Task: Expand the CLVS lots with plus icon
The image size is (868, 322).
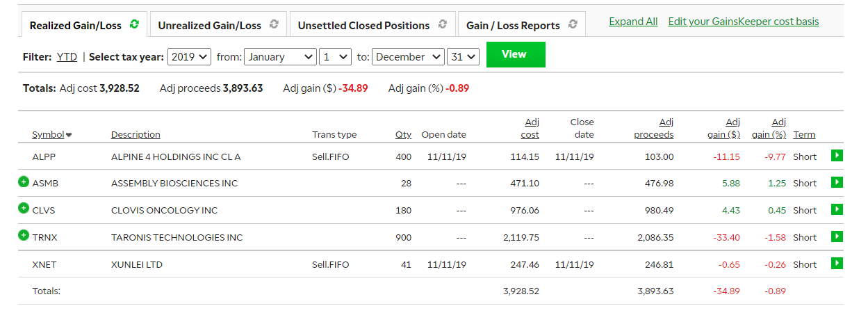Action: click(24, 209)
